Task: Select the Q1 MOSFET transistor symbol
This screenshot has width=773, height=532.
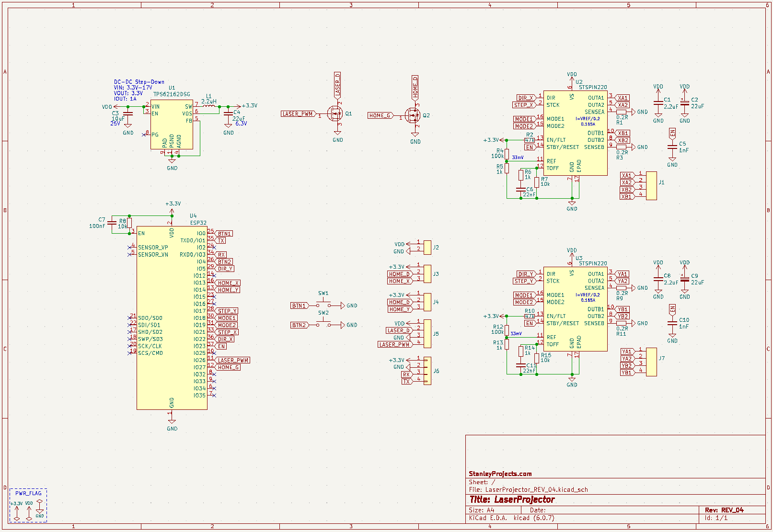Action: click(335, 114)
